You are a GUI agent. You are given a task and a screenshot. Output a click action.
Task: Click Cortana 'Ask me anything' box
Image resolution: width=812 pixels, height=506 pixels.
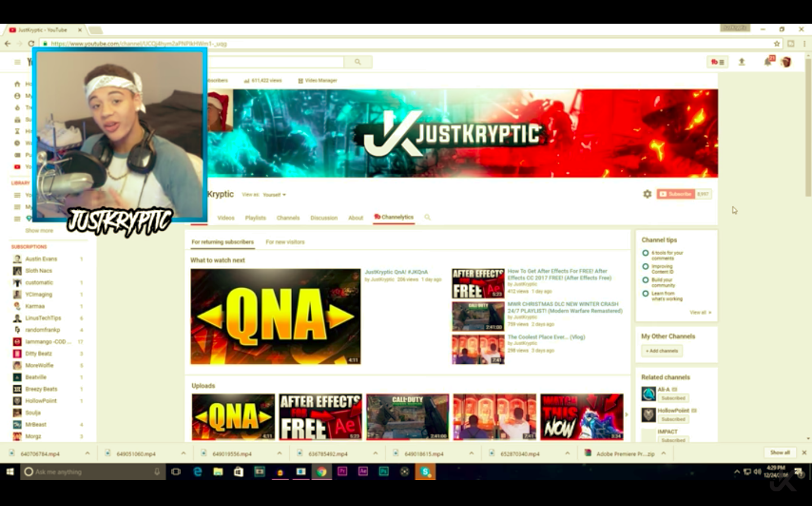[94, 472]
